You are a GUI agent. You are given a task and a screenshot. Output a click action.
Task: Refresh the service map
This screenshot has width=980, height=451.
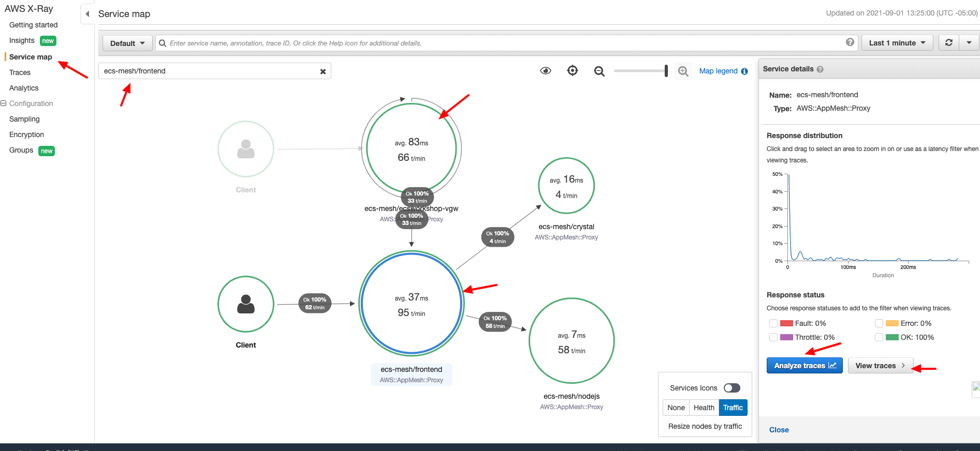tap(949, 43)
